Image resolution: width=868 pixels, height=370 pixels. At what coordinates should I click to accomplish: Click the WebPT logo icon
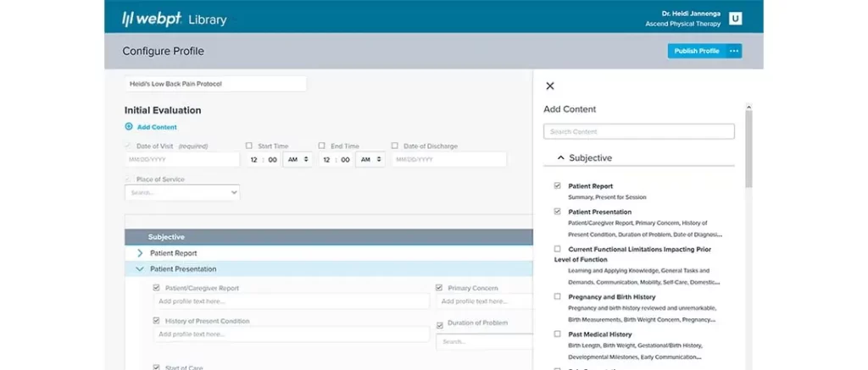coord(130,18)
